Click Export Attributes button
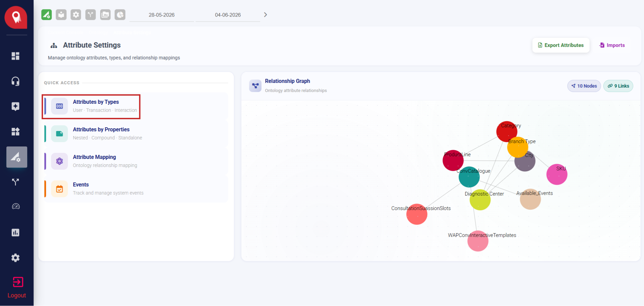Screen dimensions: 644x306 point(561,45)
